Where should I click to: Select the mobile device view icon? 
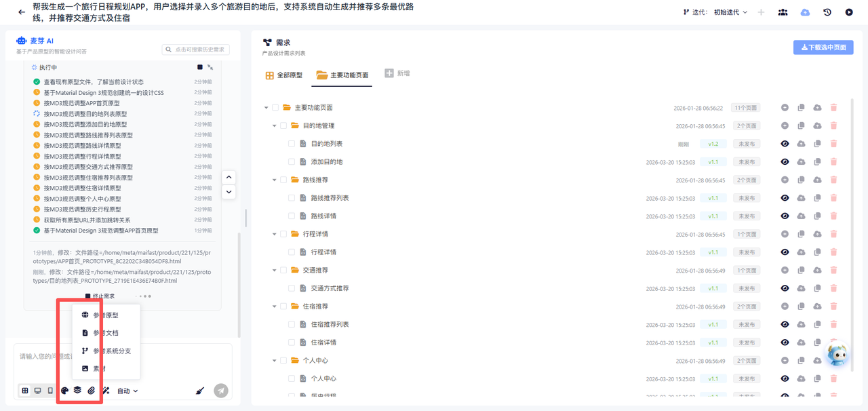[50, 391]
